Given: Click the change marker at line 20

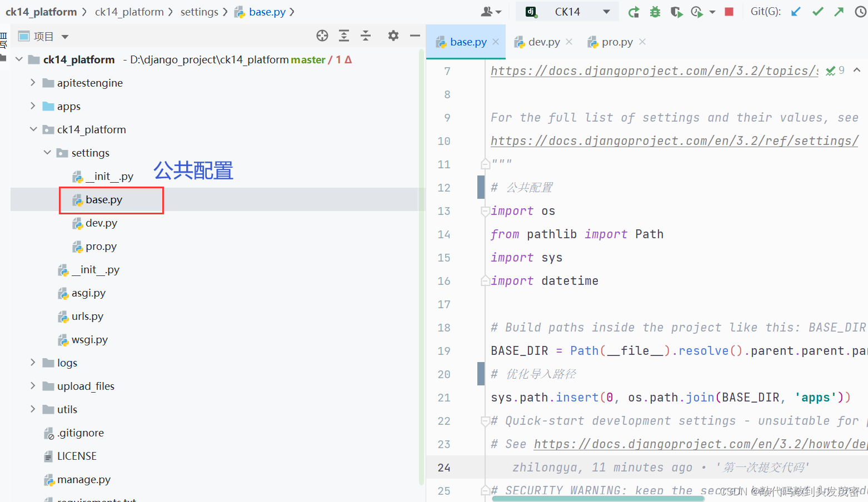Looking at the screenshot, I should [x=481, y=374].
